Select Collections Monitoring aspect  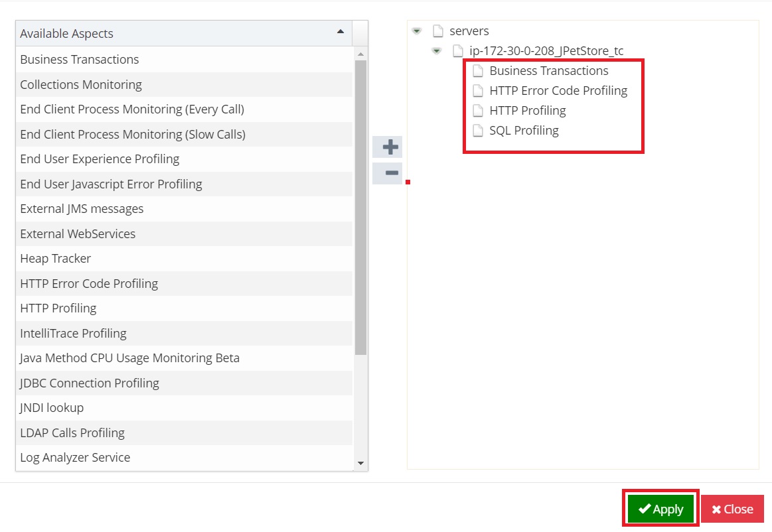pos(184,85)
